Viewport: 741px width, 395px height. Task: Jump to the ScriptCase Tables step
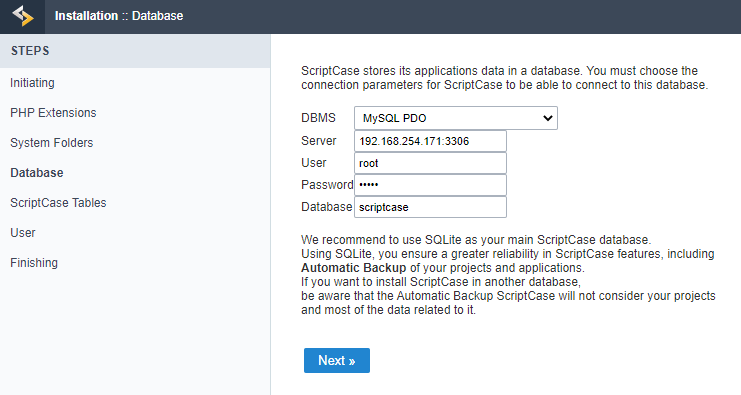(x=58, y=203)
